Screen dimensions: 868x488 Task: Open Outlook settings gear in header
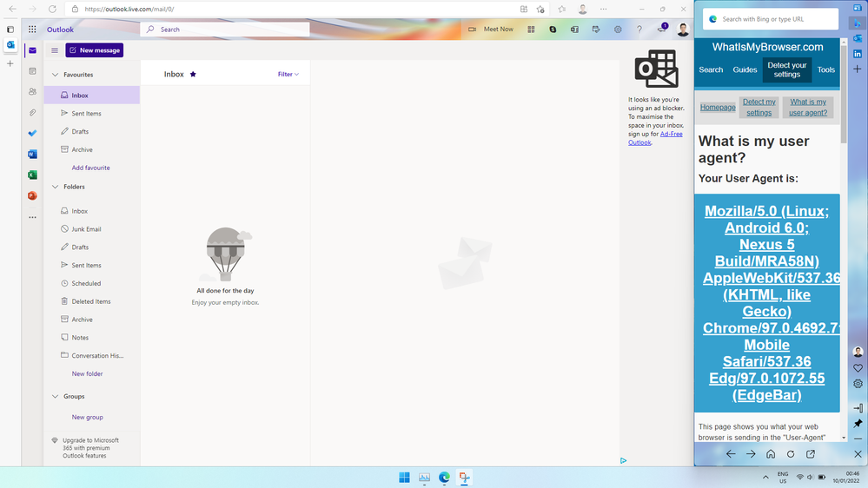[x=618, y=30]
